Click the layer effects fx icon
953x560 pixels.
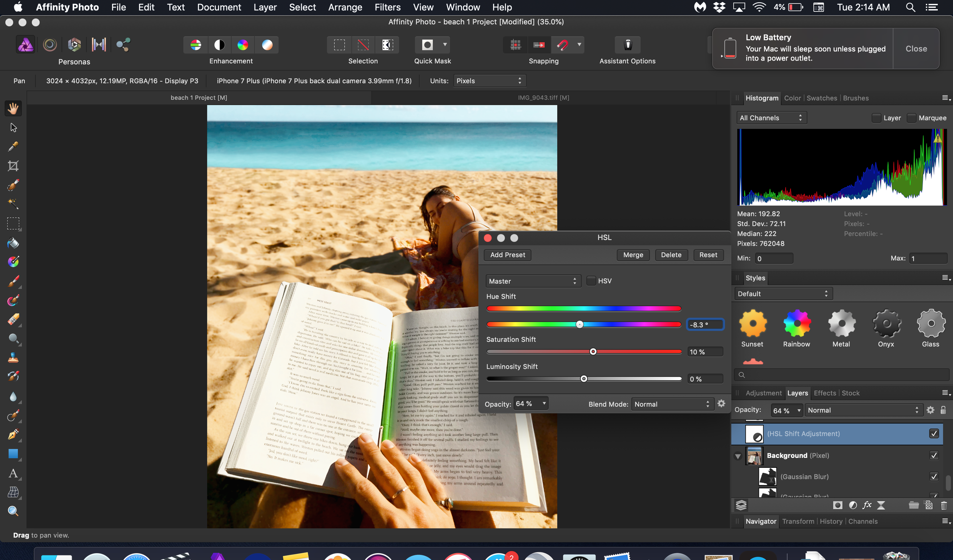pos(867,505)
